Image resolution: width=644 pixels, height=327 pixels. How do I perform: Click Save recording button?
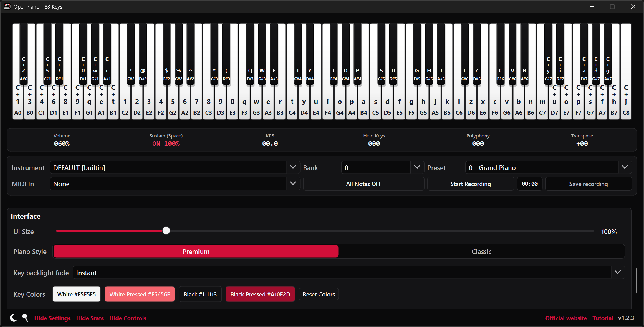[588, 184]
